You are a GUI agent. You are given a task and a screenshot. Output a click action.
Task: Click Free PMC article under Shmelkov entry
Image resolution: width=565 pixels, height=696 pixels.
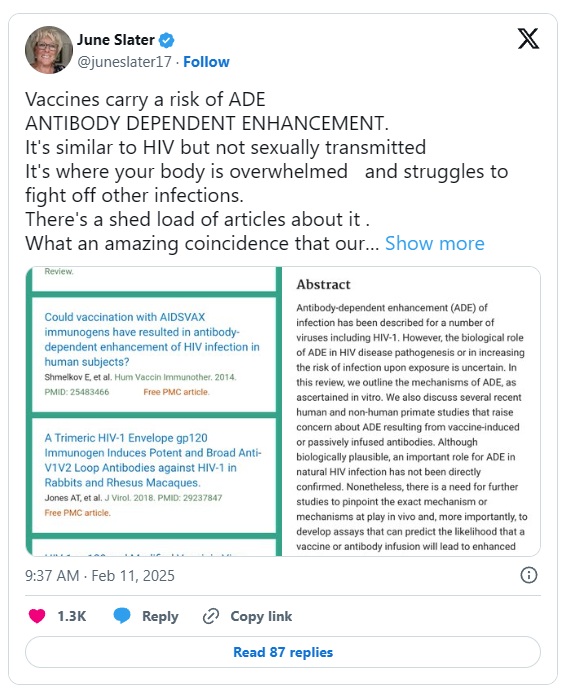click(x=176, y=392)
